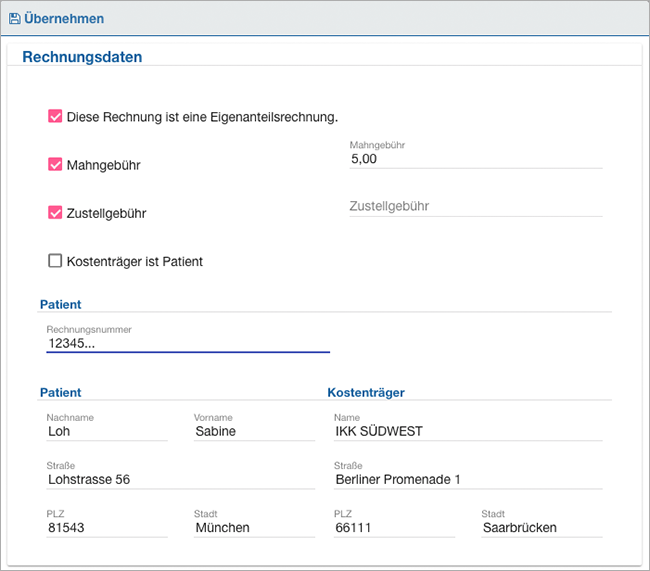Viewport: 650px width, 571px height.
Task: Edit Kostenträger Stadt field Saarbrücken
Action: coord(542,527)
